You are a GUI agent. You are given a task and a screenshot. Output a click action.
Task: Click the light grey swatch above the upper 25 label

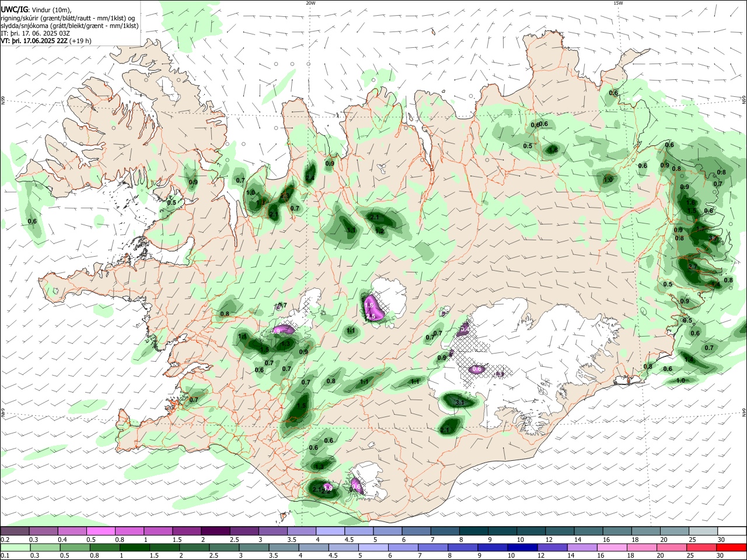click(x=703, y=531)
